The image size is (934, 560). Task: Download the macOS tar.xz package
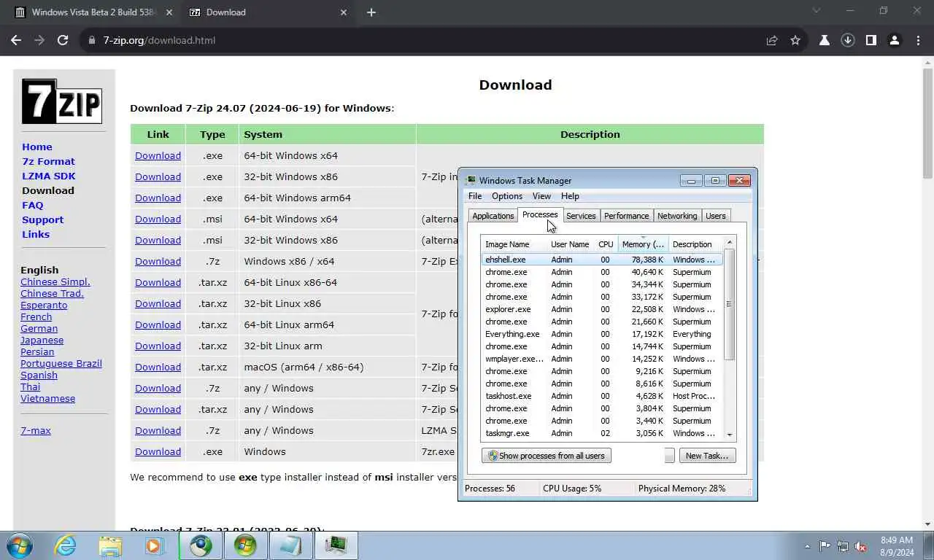click(158, 367)
